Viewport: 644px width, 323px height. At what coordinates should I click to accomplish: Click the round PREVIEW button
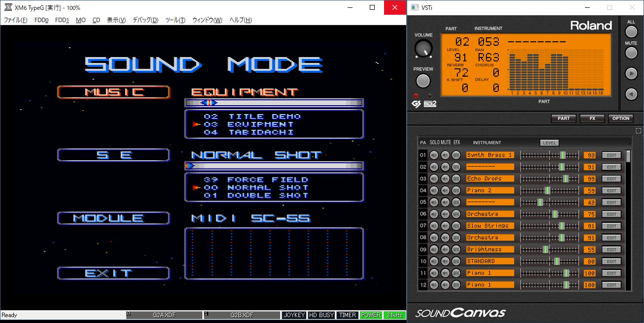[x=423, y=81]
